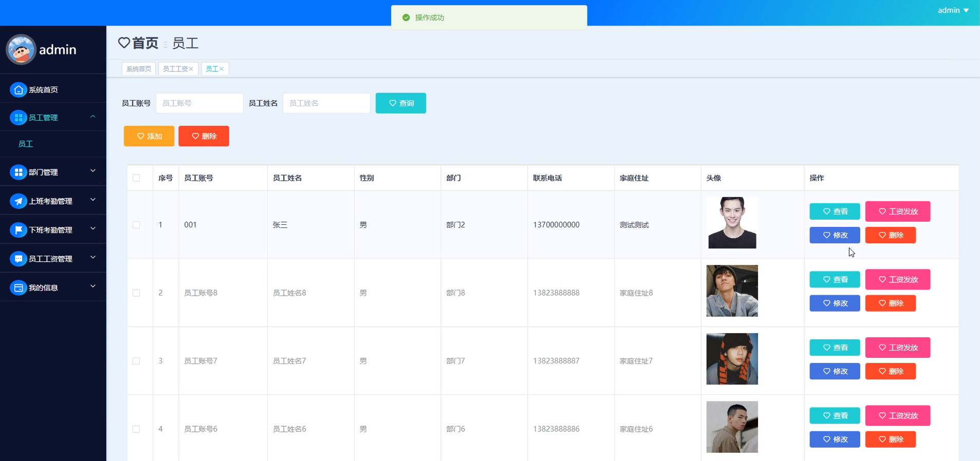
Task: Check the row checkbox for 员工姓名7
Action: [136, 361]
